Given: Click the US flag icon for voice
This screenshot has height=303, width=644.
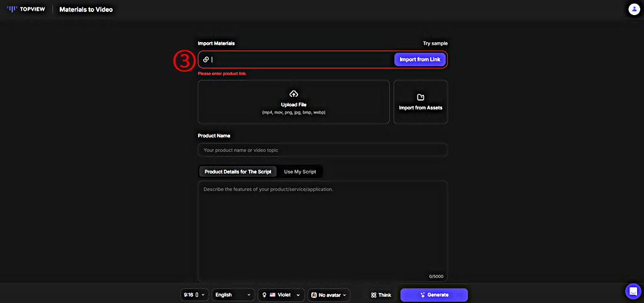Looking at the screenshot, I should 272,295.
